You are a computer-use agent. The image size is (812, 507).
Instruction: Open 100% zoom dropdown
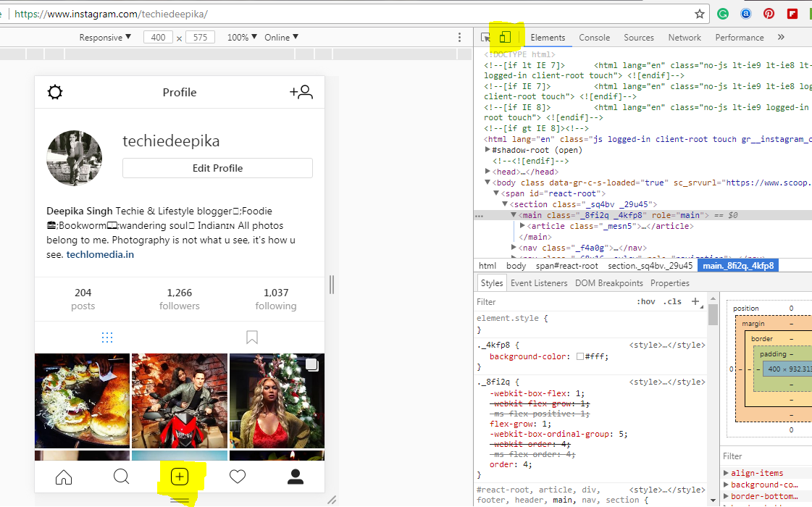[242, 37]
